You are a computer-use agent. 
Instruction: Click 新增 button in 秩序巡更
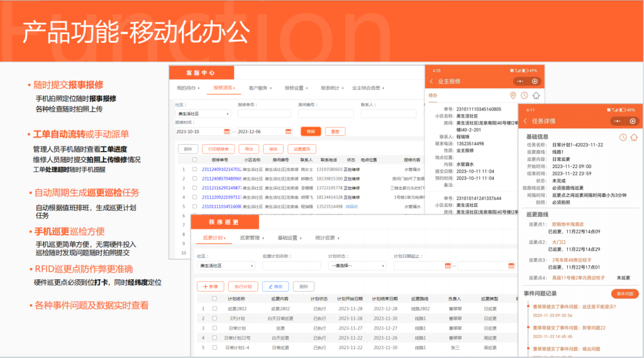210,286
